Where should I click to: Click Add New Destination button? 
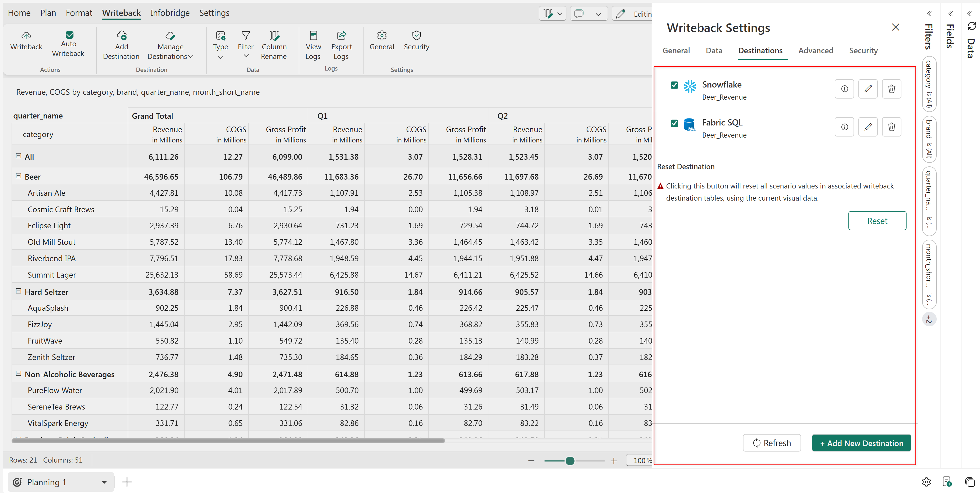click(x=861, y=443)
